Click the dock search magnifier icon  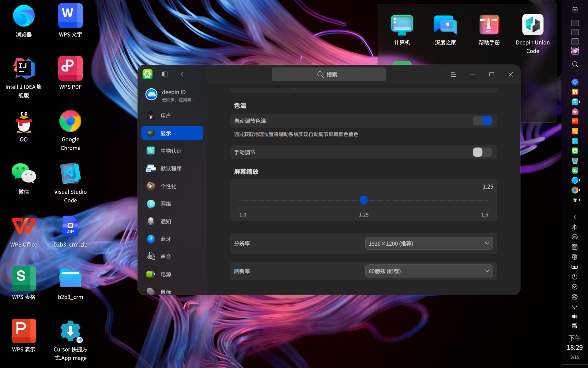575,64
